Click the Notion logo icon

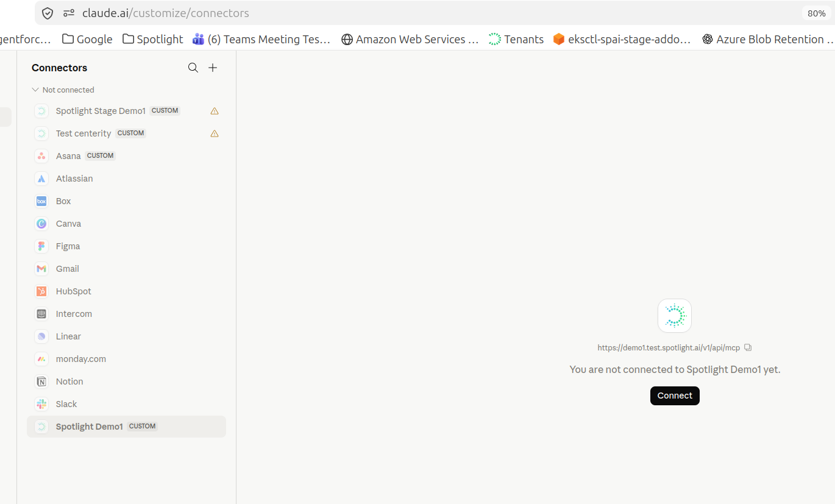41,382
